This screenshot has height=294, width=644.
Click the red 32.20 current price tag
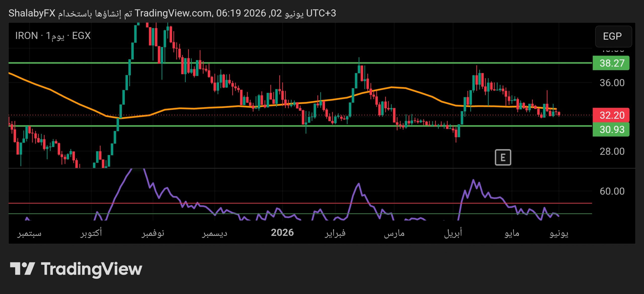611,115
